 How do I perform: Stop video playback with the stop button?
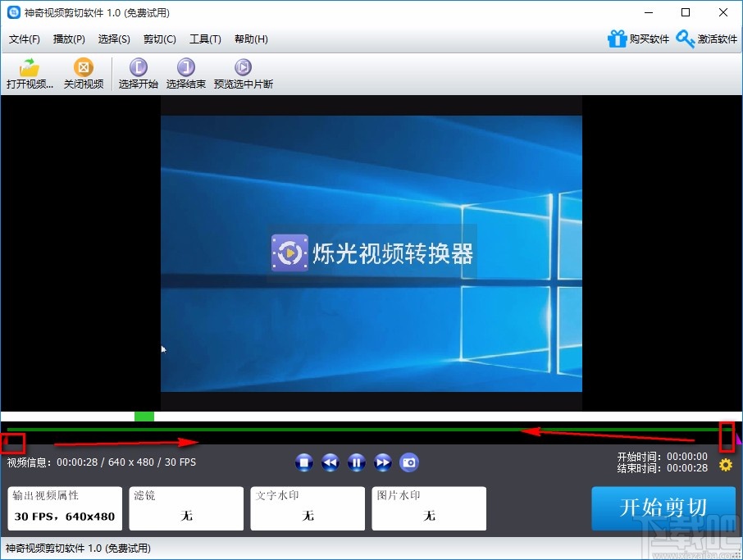pos(303,462)
